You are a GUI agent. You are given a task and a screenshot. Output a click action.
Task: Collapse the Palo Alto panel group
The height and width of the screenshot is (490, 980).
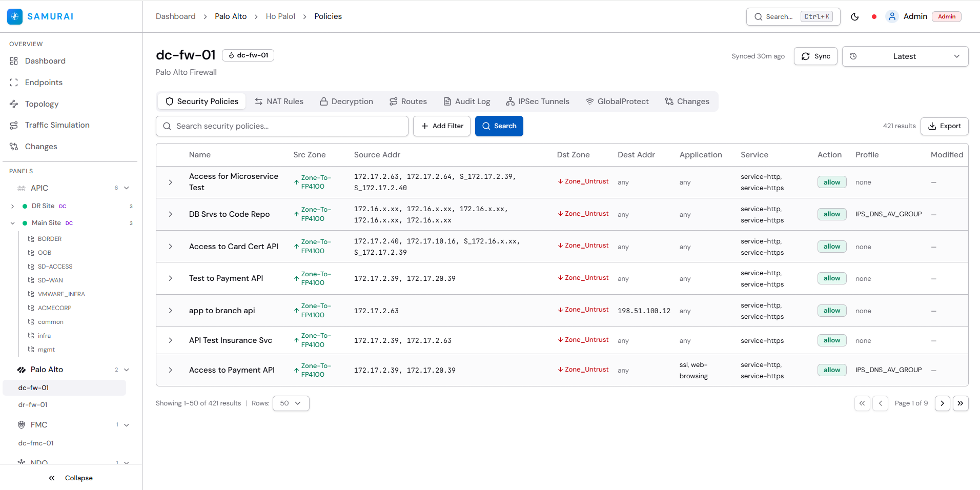click(127, 370)
